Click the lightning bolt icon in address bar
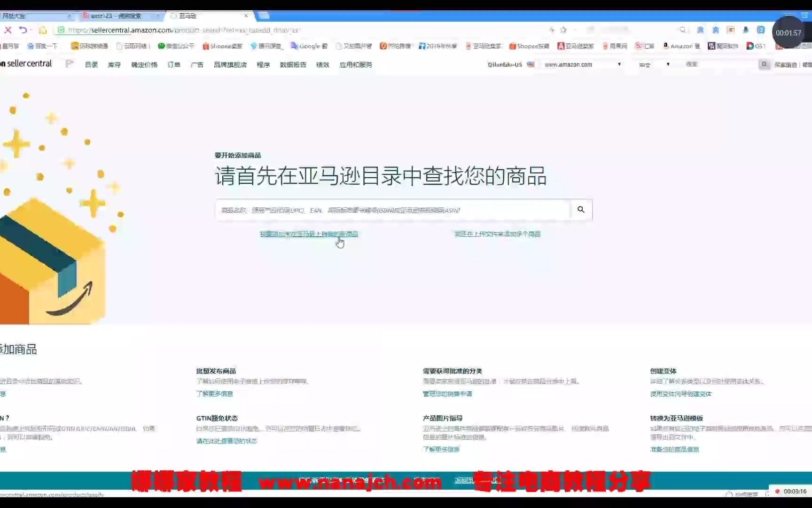812x508 pixels. [552, 30]
